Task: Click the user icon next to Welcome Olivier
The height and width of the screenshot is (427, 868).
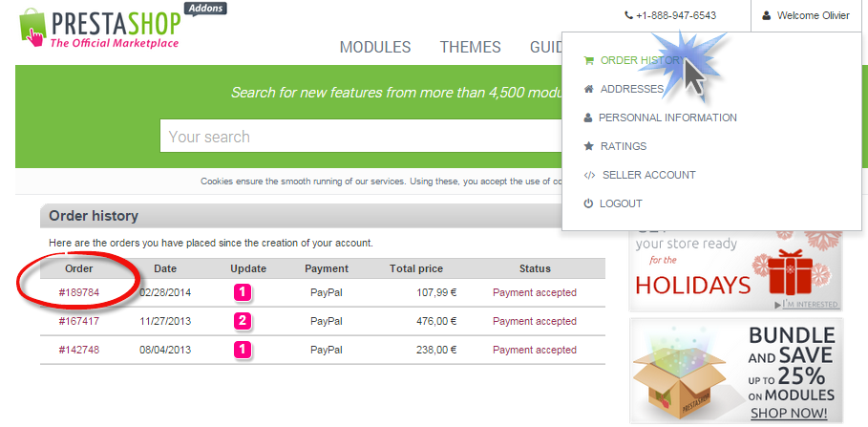Action: tap(766, 15)
